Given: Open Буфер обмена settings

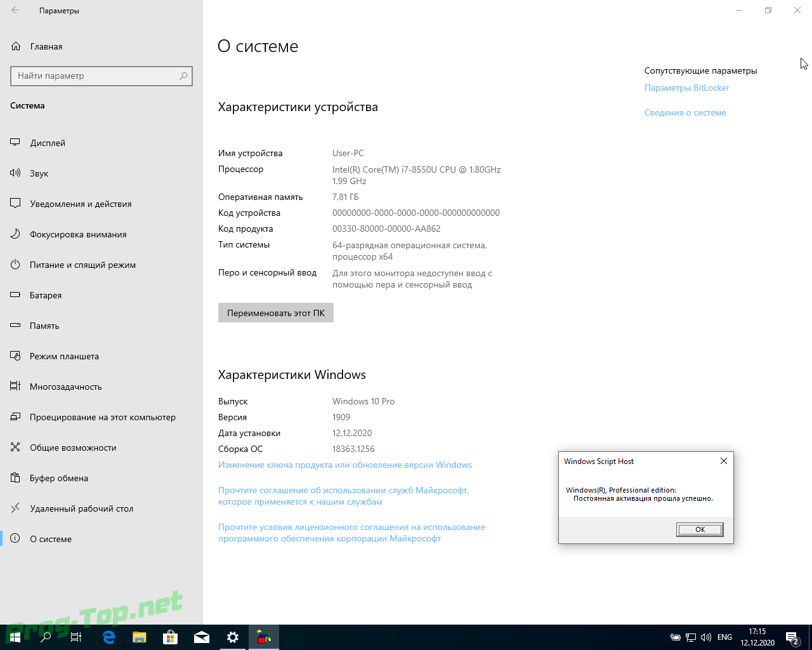Looking at the screenshot, I should click(x=101, y=478).
